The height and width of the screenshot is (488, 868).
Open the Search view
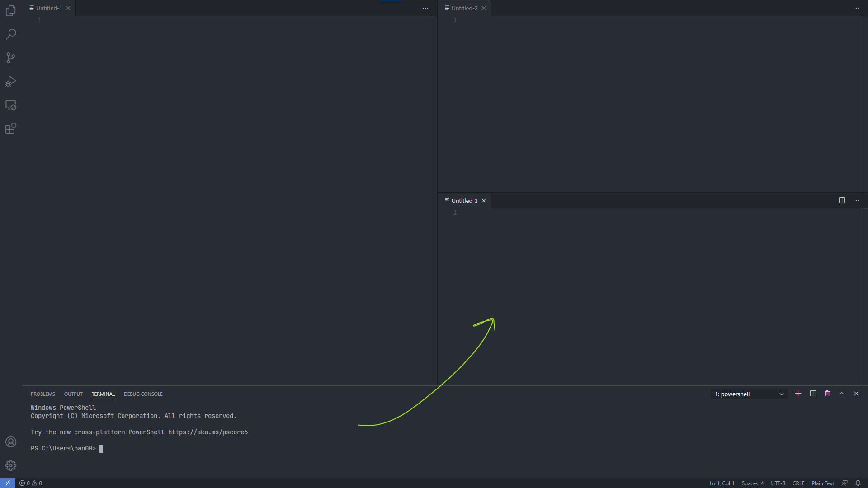tap(11, 34)
